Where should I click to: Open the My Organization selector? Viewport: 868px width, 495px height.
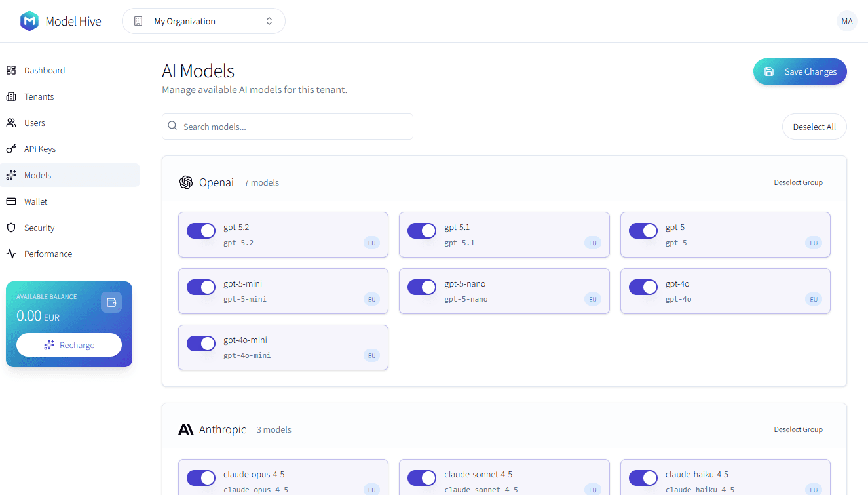203,20
